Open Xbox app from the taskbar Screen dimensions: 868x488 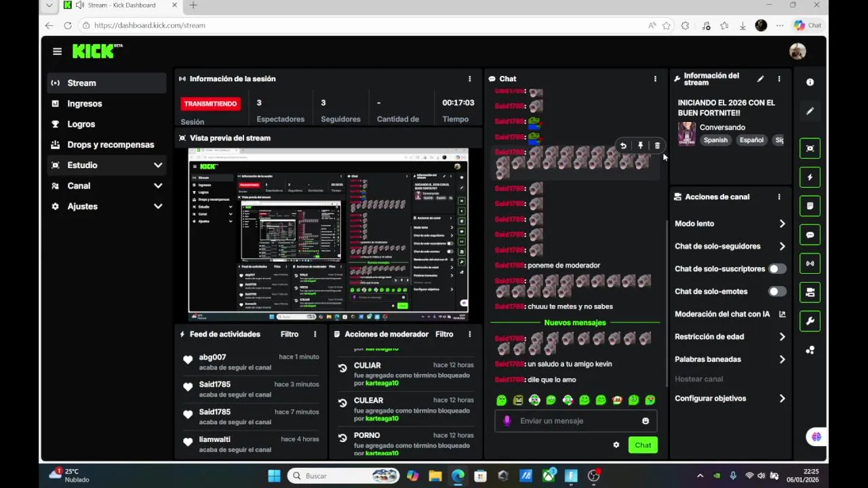coord(548,476)
